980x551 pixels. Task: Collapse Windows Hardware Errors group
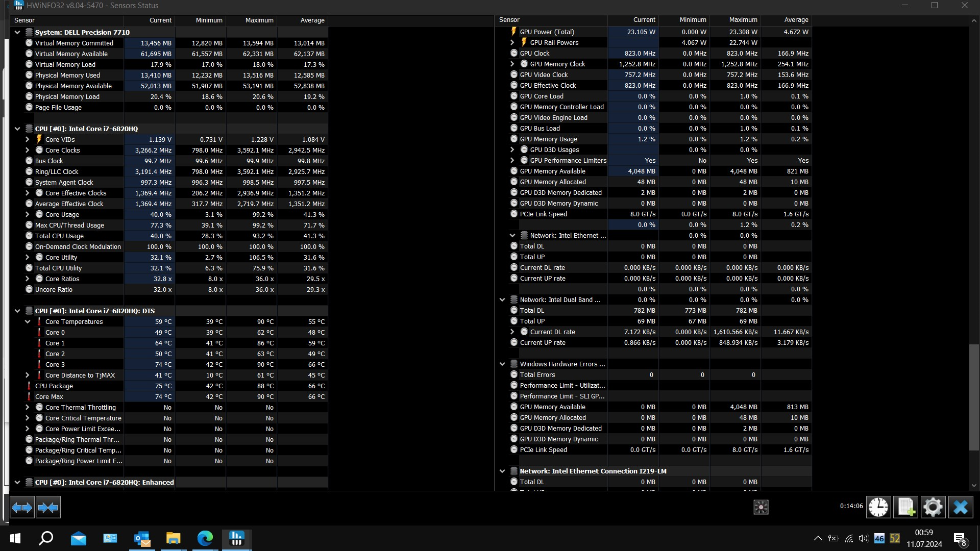pyautogui.click(x=502, y=364)
